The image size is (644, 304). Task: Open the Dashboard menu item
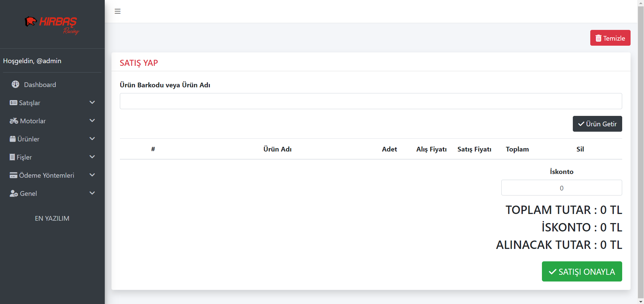pyautogui.click(x=40, y=85)
